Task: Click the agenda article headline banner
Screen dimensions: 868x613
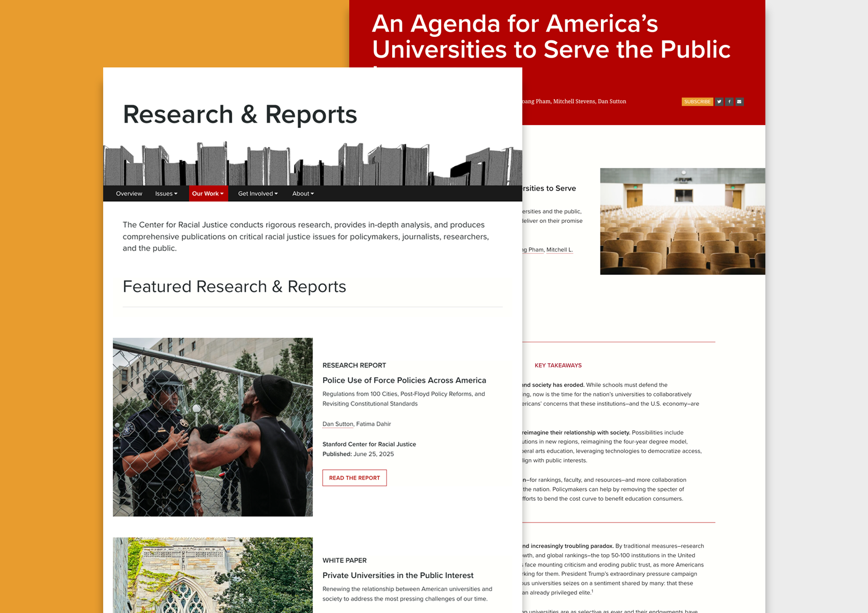Action: coord(551,37)
